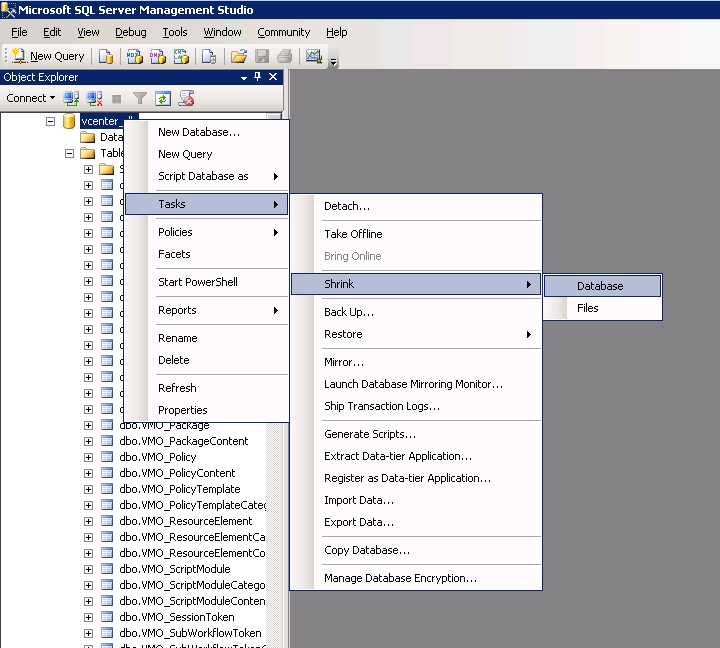Collapse the vcenter database node
Image resolution: width=720 pixels, height=648 pixels.
[51, 121]
